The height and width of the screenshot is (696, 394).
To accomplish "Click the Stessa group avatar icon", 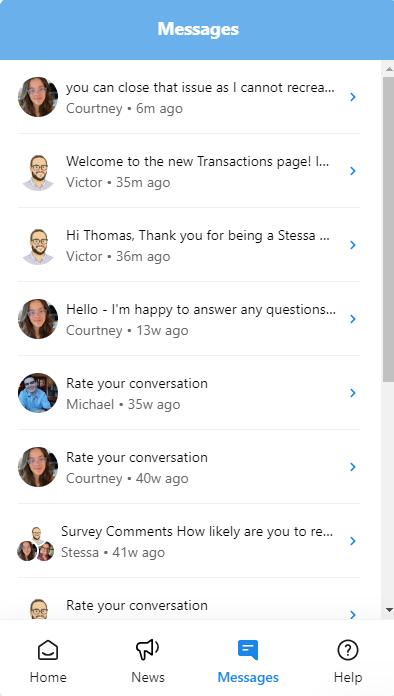I will point(35,543).
